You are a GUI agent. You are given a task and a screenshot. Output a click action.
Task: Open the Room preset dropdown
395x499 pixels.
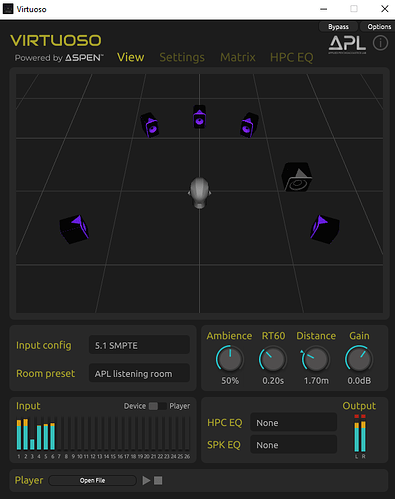(x=139, y=373)
